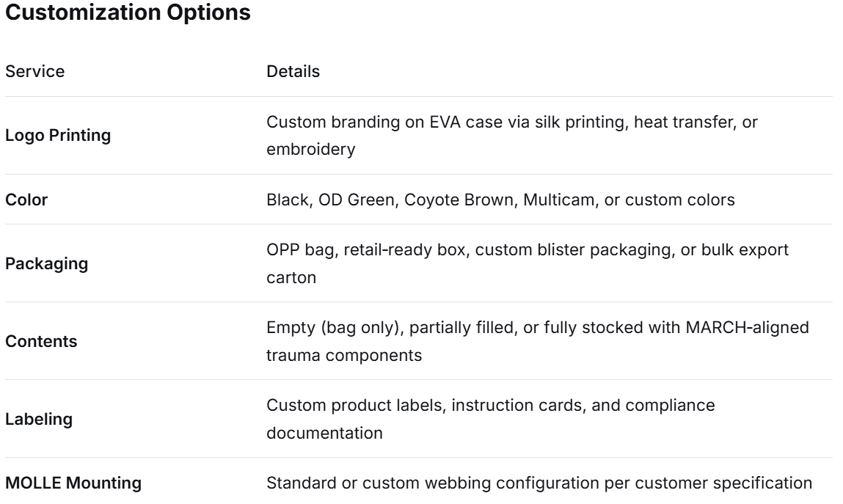Click the word carton in Packaging details
Image resolution: width=843 pixels, height=504 pixels.
pyautogui.click(x=291, y=278)
